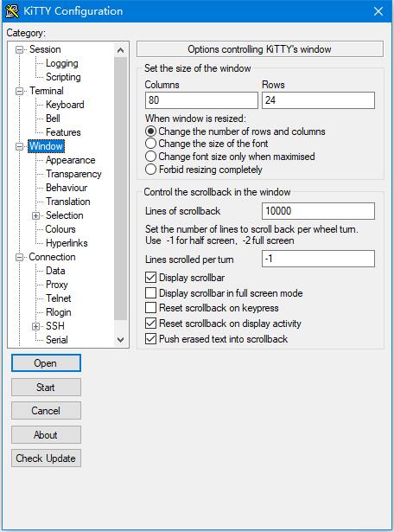The width and height of the screenshot is (394, 532).
Task: Open the Appearance category
Action: (71, 160)
